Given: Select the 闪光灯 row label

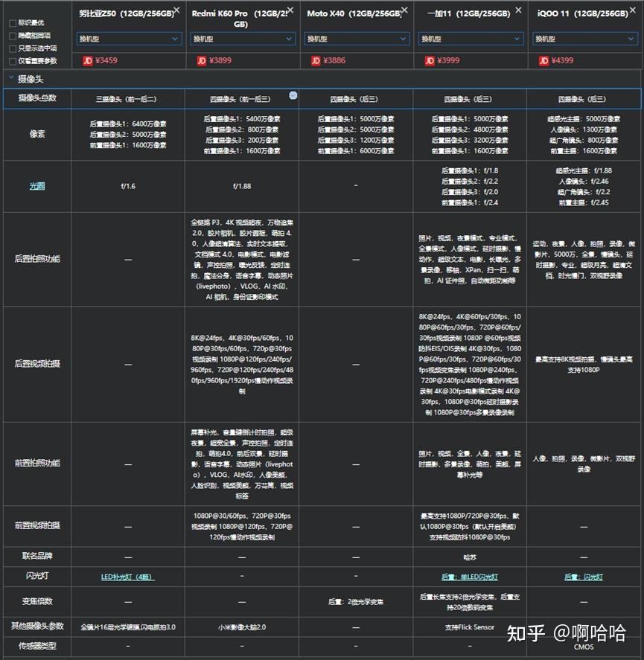Looking at the screenshot, I should tap(37, 576).
